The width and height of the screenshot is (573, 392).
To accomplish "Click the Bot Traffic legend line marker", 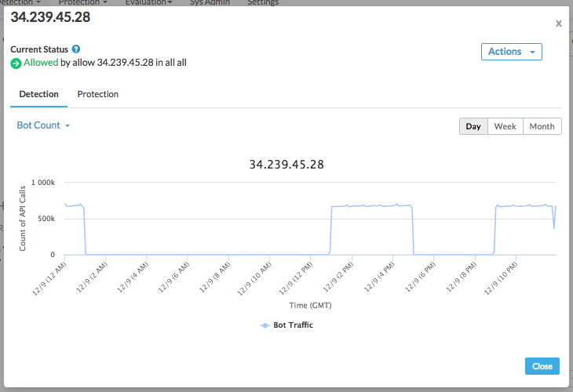I will [265, 325].
